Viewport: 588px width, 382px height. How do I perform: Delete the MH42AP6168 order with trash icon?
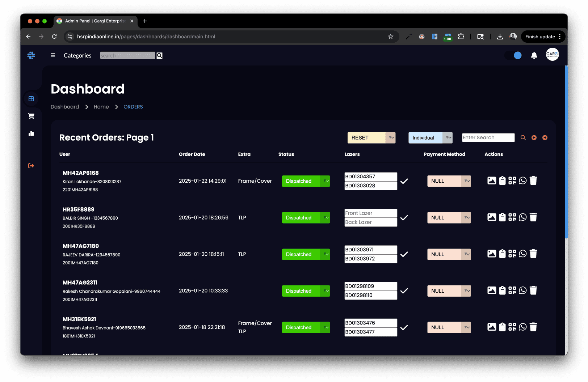click(x=533, y=181)
